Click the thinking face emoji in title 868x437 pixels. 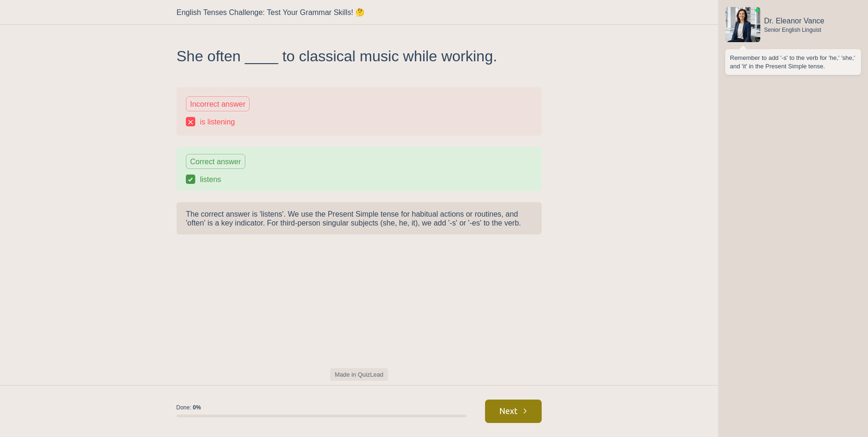pyautogui.click(x=360, y=13)
